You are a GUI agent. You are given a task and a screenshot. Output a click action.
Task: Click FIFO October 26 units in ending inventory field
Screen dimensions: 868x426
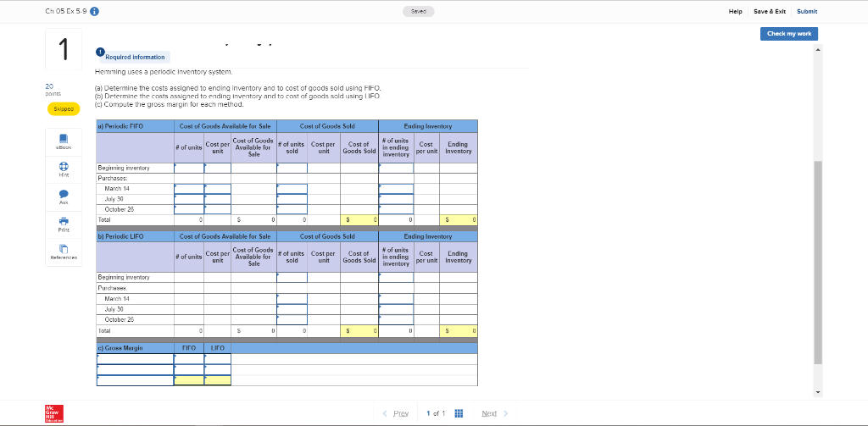(397, 209)
